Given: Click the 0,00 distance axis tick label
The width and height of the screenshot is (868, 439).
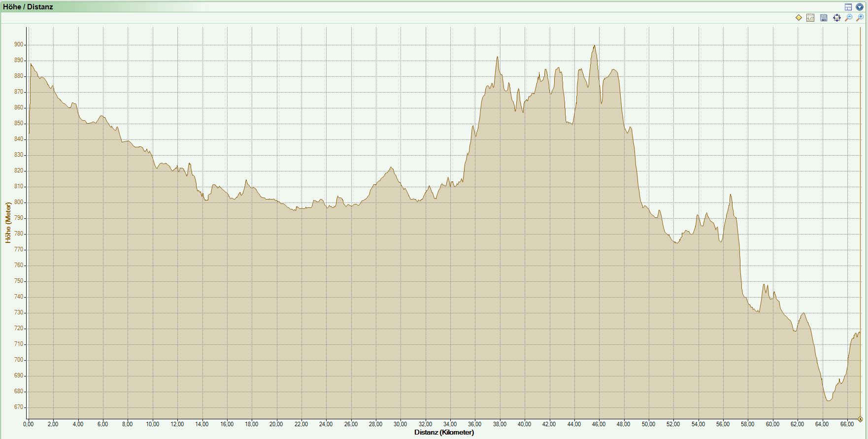Looking at the screenshot, I should coord(29,424).
